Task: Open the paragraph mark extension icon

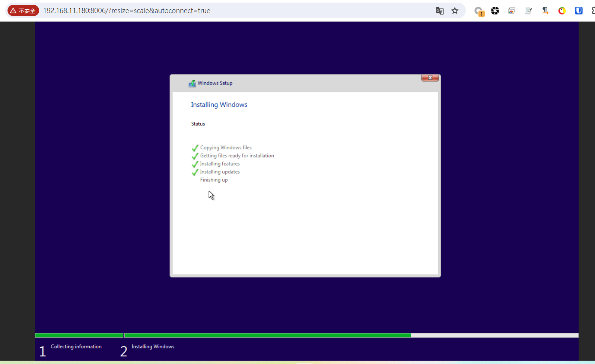Action: 545,11
